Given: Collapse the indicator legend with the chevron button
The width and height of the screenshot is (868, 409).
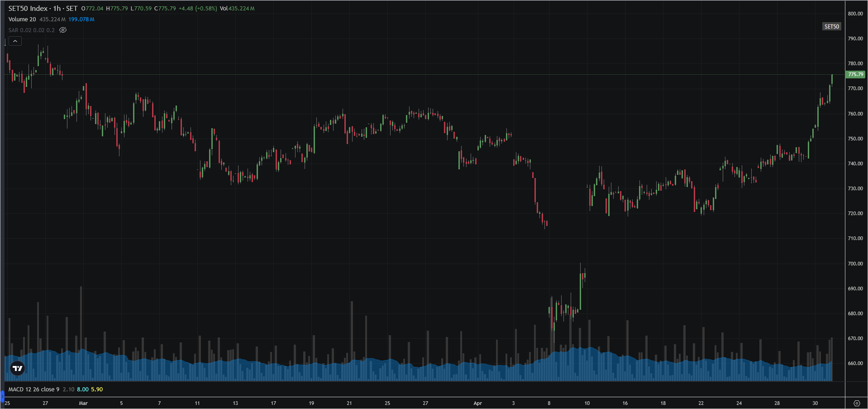Looking at the screenshot, I should [x=15, y=41].
